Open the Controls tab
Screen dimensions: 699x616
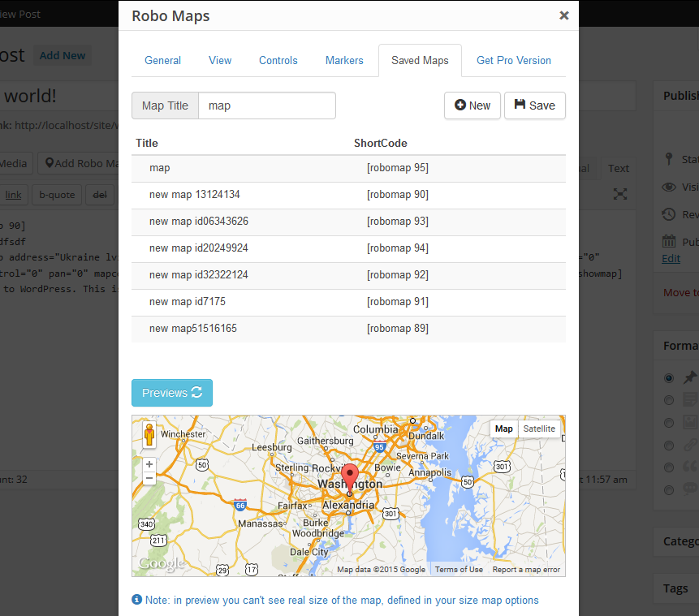(x=278, y=60)
